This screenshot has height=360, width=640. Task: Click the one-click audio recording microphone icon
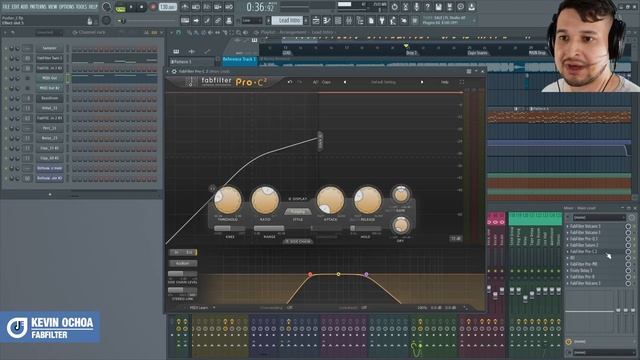416,7
